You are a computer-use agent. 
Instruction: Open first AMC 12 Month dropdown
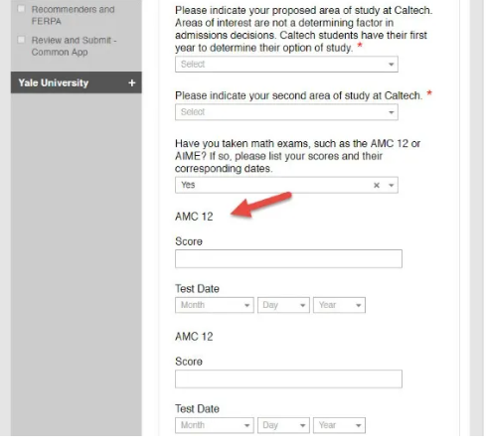click(215, 305)
